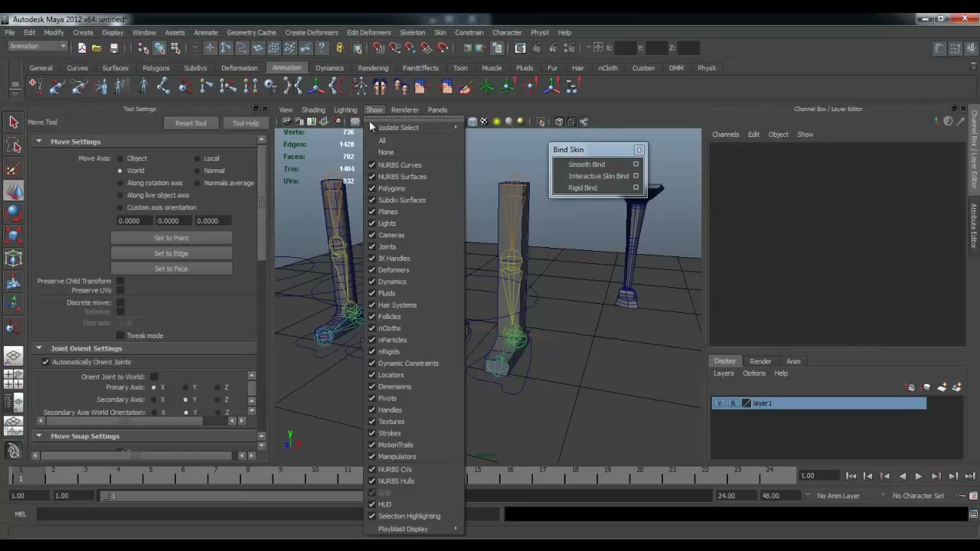Viewport: 980px width, 551px height.
Task: Uncheck NURBS Curves in Show menu
Action: click(x=372, y=165)
